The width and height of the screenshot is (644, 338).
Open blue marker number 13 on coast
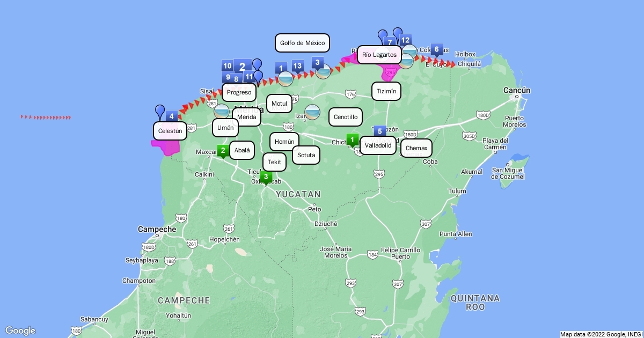(x=297, y=66)
